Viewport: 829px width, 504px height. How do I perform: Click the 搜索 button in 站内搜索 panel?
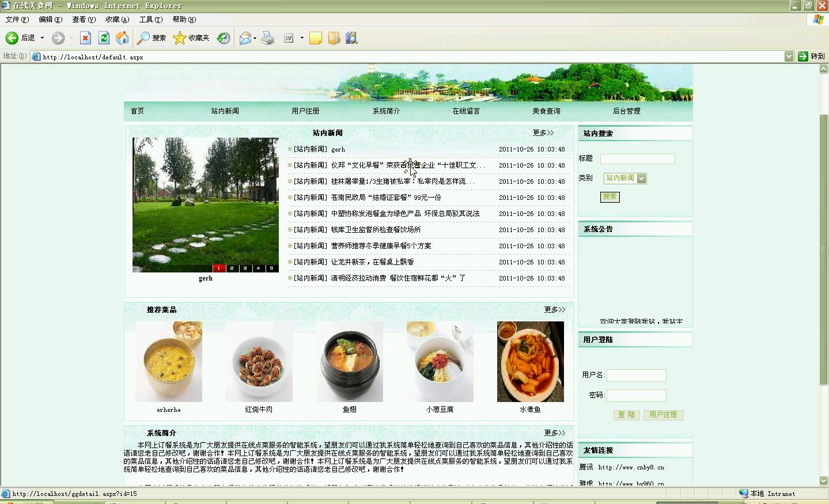(610, 197)
